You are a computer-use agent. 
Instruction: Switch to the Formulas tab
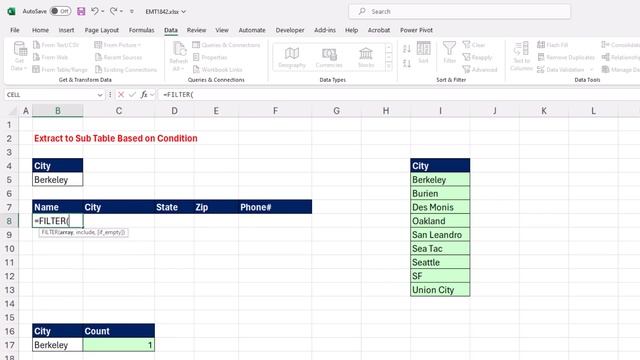[x=141, y=30]
